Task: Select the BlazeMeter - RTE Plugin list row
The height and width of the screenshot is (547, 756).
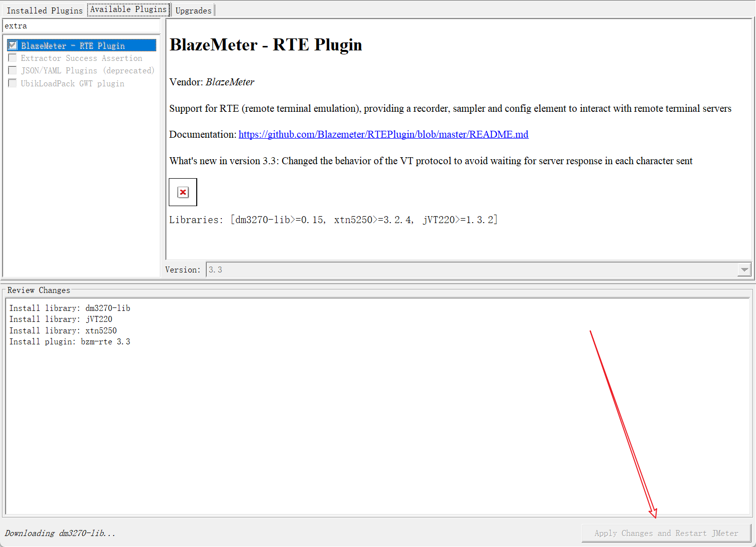Action: click(x=82, y=45)
